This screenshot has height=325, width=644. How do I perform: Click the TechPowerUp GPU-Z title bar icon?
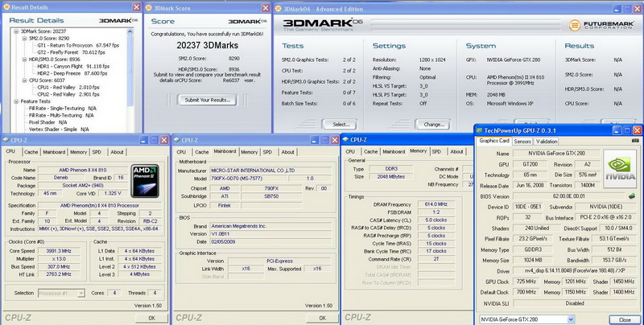[479, 129]
